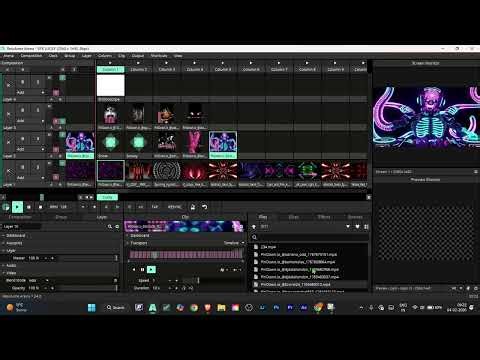Expand the Autopilot section in Layer panel
The image size is (480, 360).
[14, 243]
